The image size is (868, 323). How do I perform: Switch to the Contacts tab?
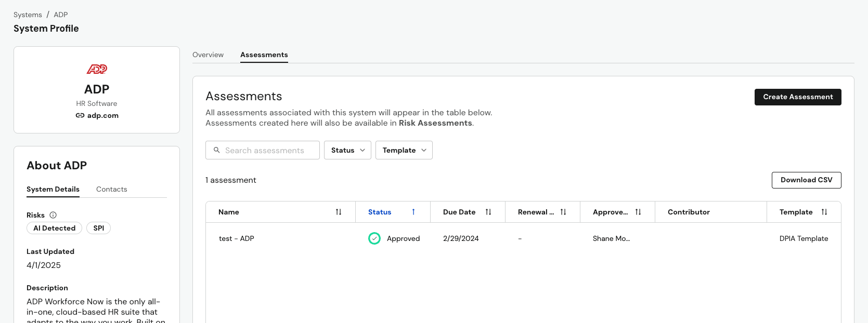[112, 189]
